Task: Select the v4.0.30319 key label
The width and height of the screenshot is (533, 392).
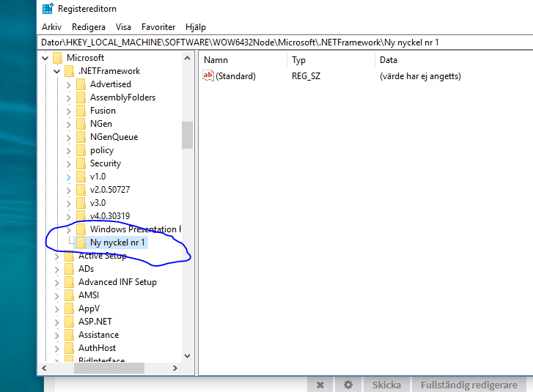Action: pyautogui.click(x=110, y=216)
